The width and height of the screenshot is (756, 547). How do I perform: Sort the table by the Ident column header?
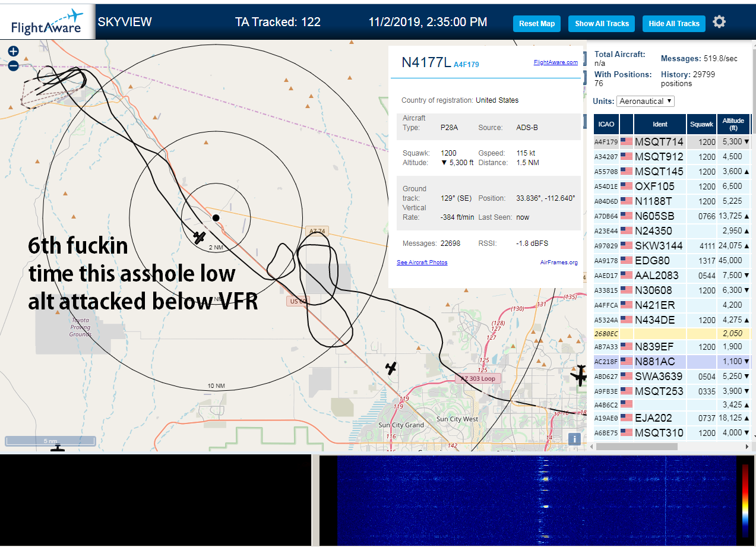coord(660,124)
